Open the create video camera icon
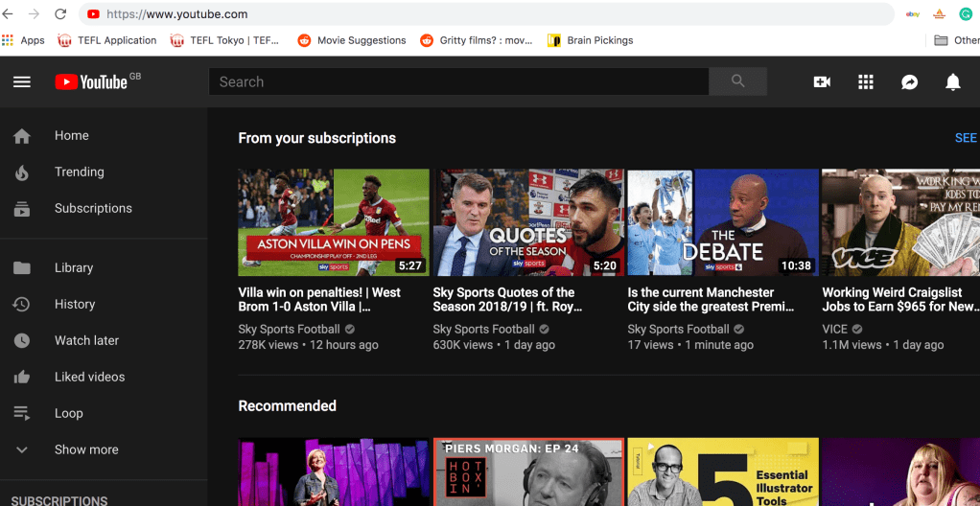 pyautogui.click(x=822, y=82)
